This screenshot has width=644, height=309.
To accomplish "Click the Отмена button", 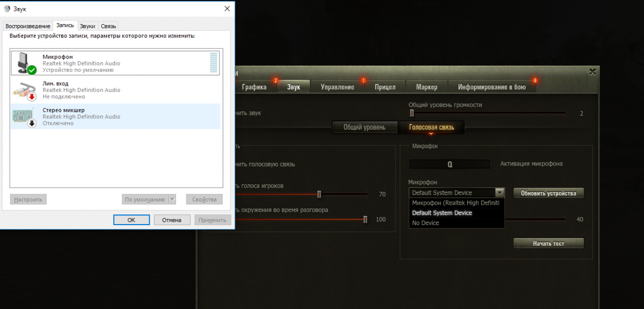I will pyautogui.click(x=172, y=220).
